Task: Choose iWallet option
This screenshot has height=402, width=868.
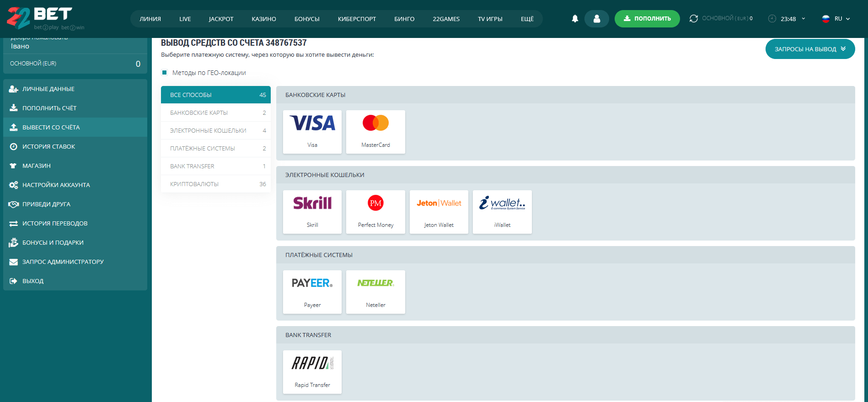Action: point(502,212)
